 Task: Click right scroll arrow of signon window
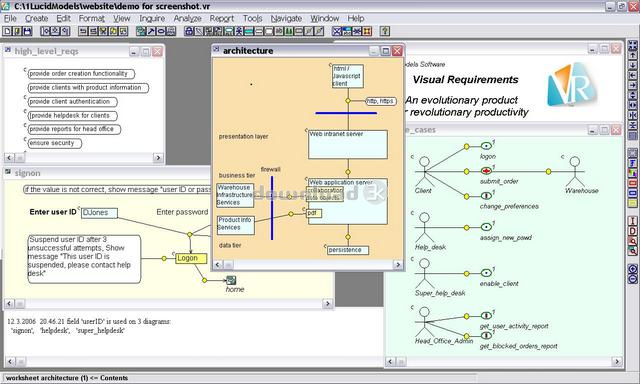tap(327, 303)
